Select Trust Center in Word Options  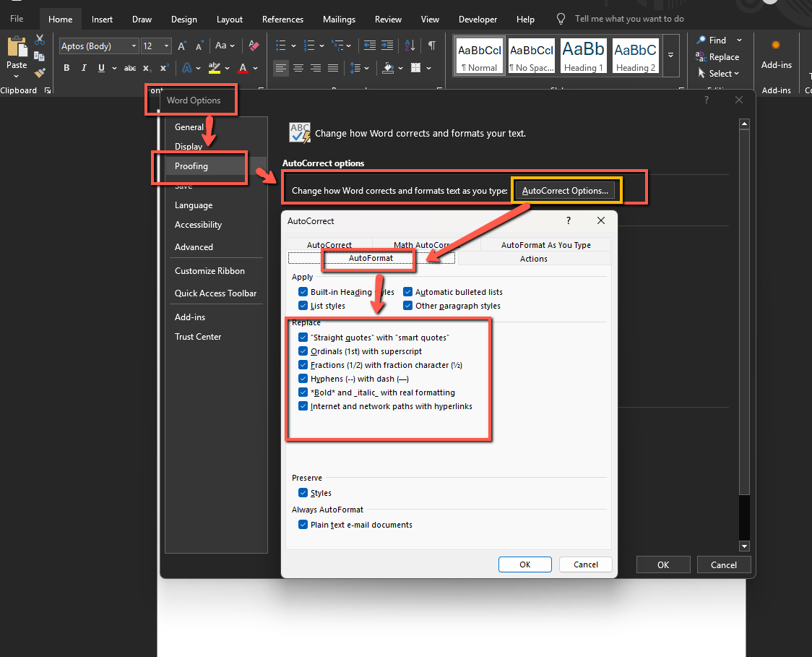(x=198, y=337)
